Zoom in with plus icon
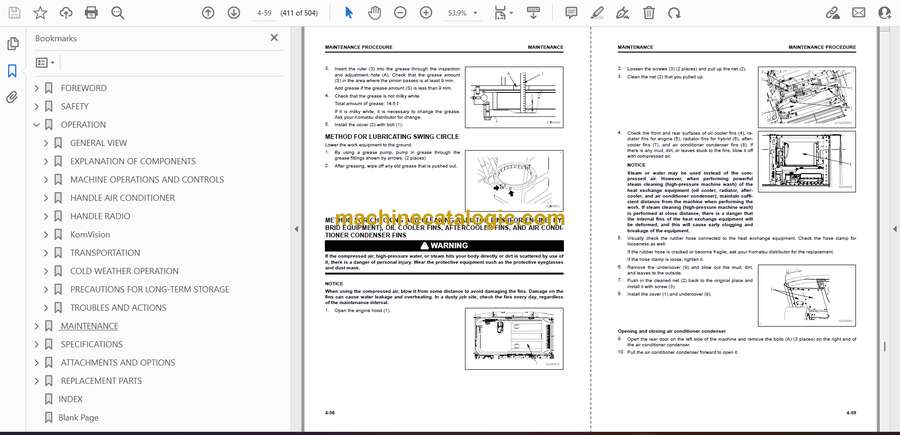 pyautogui.click(x=426, y=13)
